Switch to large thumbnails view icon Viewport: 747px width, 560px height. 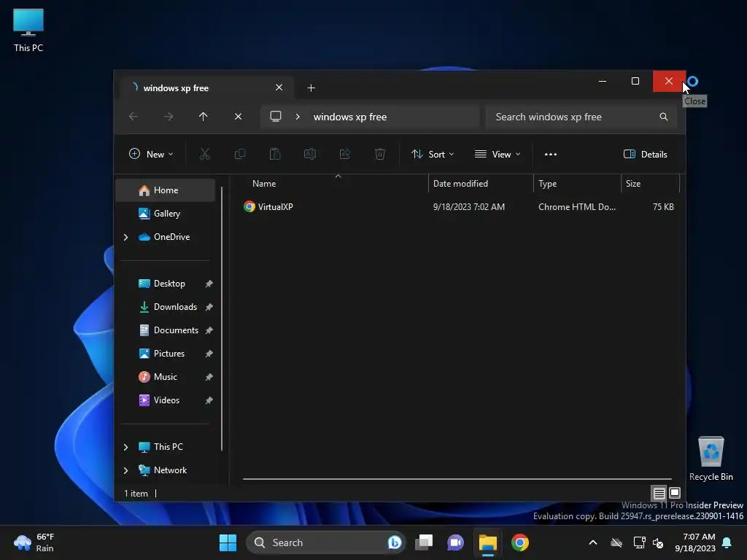coord(675,493)
